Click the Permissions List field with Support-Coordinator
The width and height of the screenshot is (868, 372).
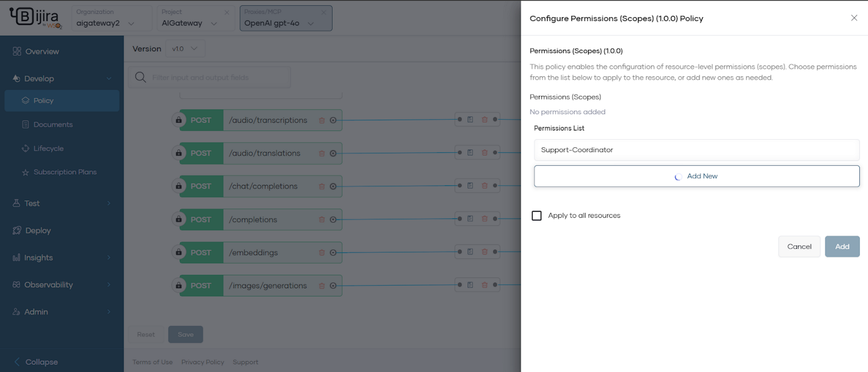click(x=697, y=150)
